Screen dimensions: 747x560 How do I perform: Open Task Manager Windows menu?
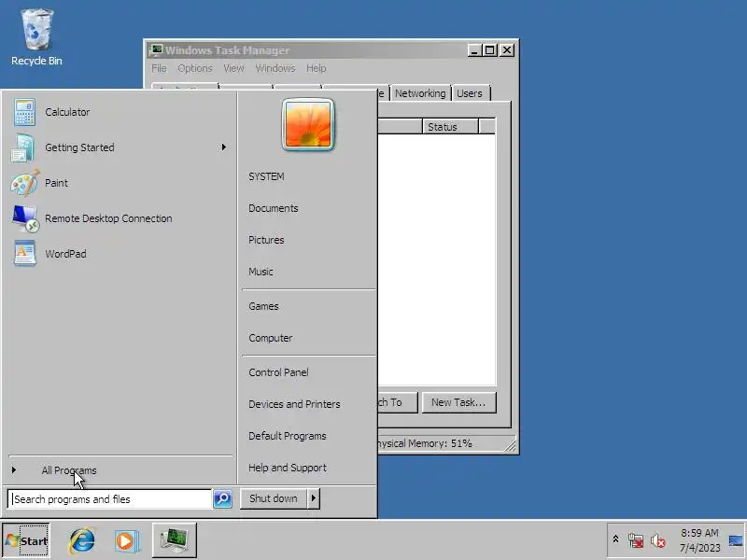pos(275,68)
